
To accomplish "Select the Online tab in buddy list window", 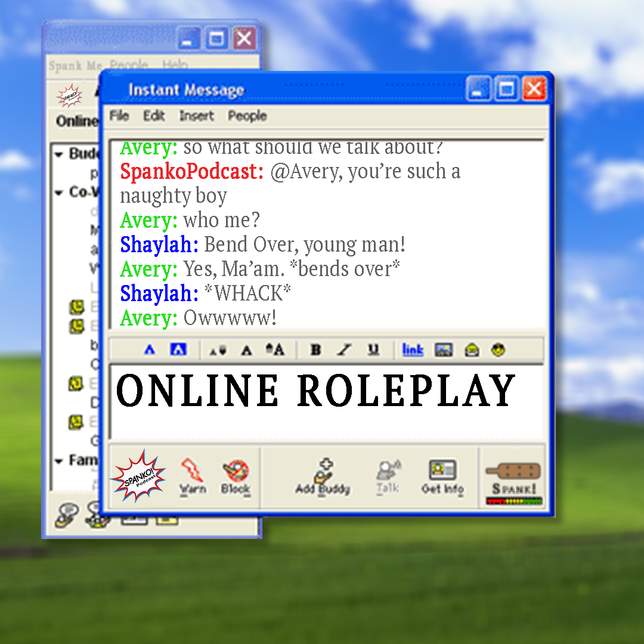I will coord(77,121).
